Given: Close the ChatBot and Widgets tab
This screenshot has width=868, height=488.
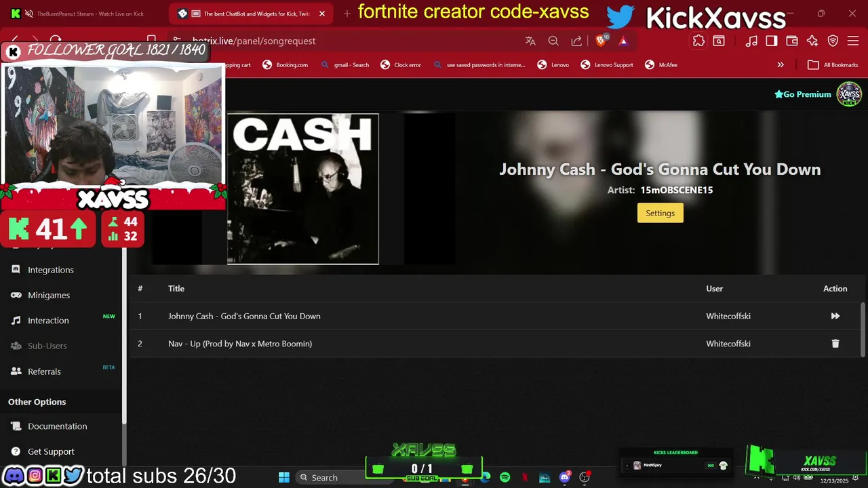Looking at the screenshot, I should (322, 14).
